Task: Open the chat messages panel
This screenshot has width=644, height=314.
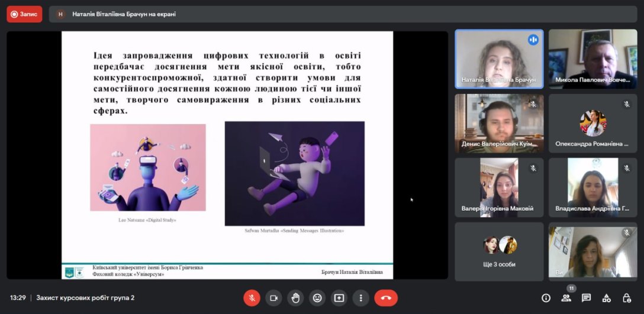Action: coord(586,298)
